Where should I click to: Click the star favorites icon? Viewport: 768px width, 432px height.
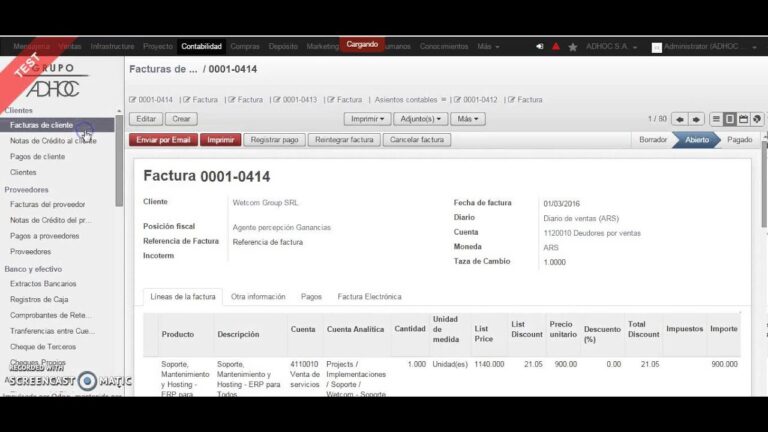[573, 47]
